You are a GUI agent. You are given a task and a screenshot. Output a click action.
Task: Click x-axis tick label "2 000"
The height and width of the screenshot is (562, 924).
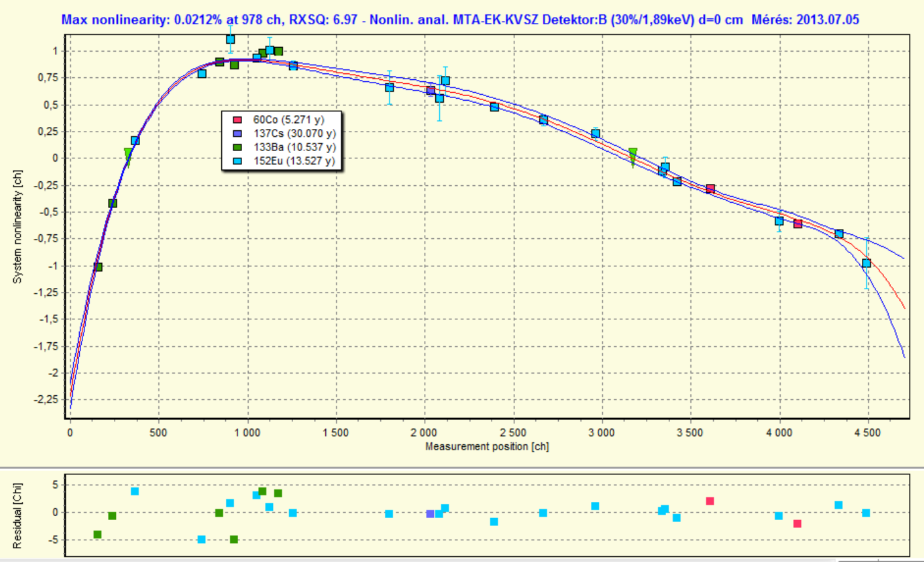coord(424,432)
